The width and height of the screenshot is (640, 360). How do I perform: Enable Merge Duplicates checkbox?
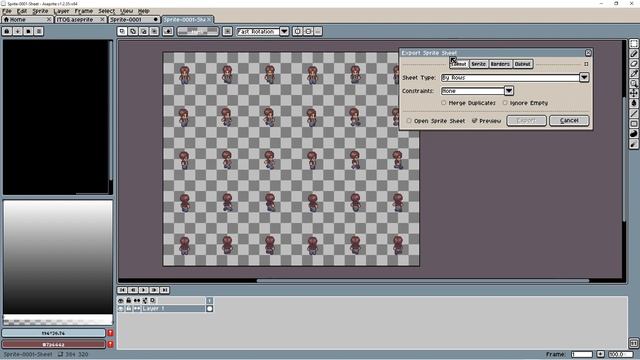[x=444, y=103]
